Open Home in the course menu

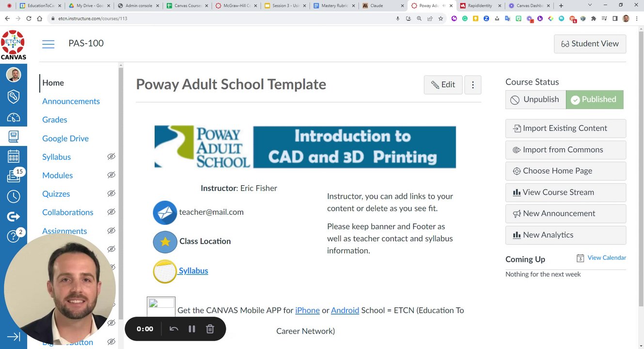[x=53, y=82]
